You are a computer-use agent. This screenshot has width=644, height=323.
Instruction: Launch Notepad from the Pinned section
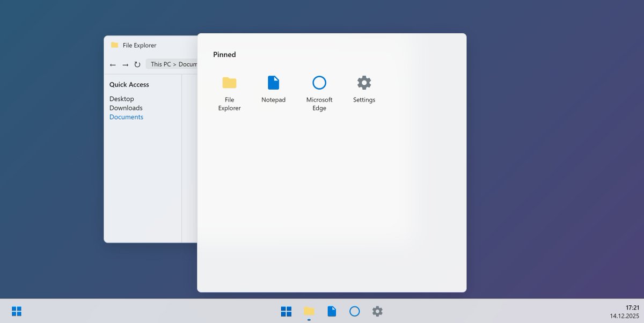(273, 89)
